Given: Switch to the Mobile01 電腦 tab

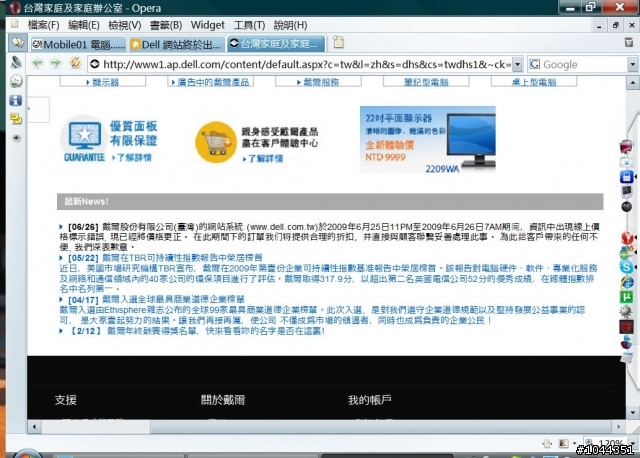Looking at the screenshot, I should coord(78,44).
